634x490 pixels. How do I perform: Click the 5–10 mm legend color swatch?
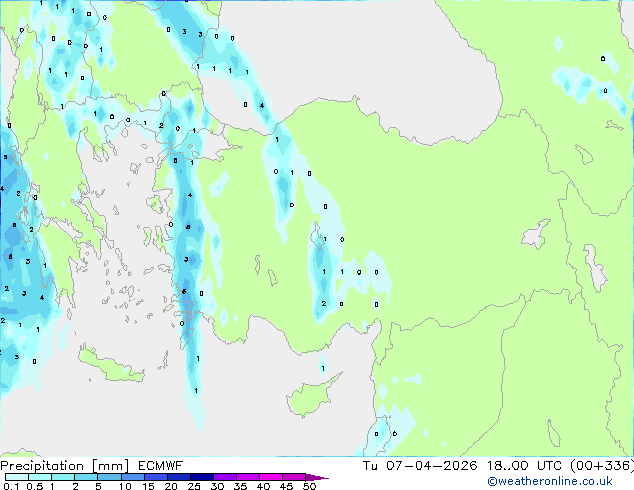(x=109, y=477)
